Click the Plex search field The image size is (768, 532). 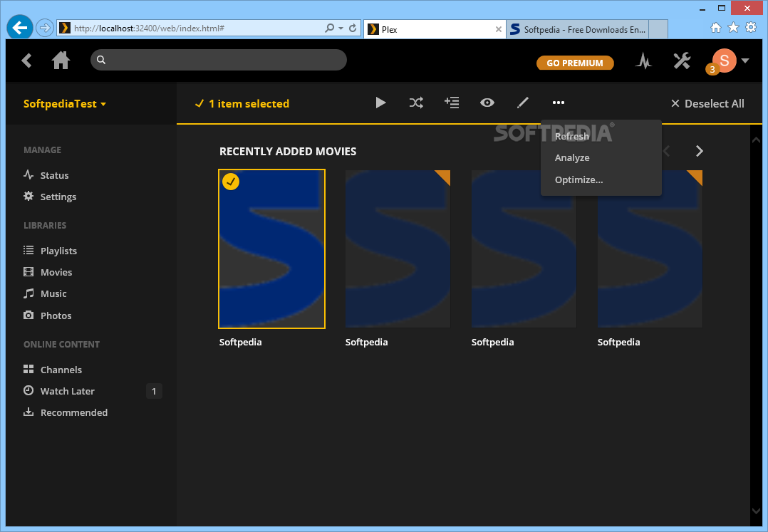point(219,60)
